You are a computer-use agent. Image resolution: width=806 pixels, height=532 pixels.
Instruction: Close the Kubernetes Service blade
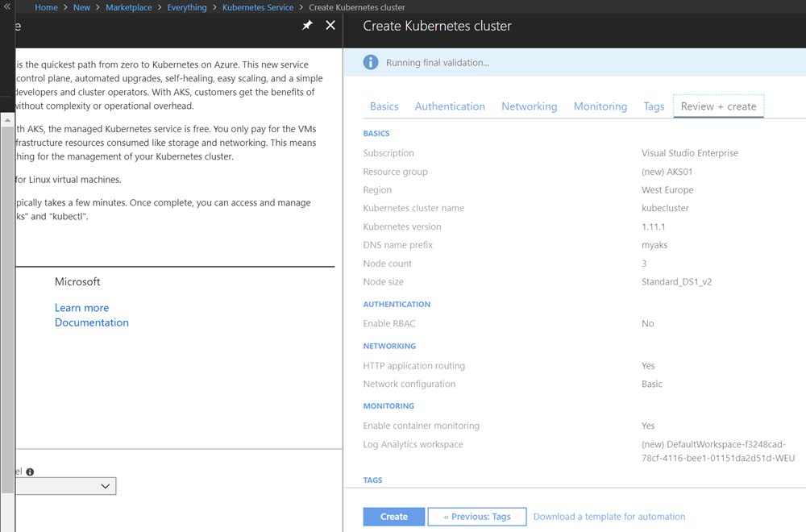330,26
